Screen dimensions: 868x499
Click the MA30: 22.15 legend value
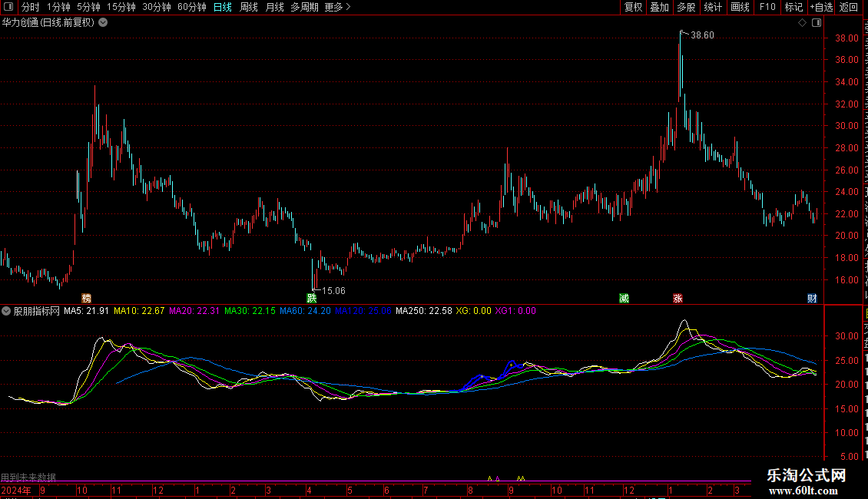pos(250,311)
